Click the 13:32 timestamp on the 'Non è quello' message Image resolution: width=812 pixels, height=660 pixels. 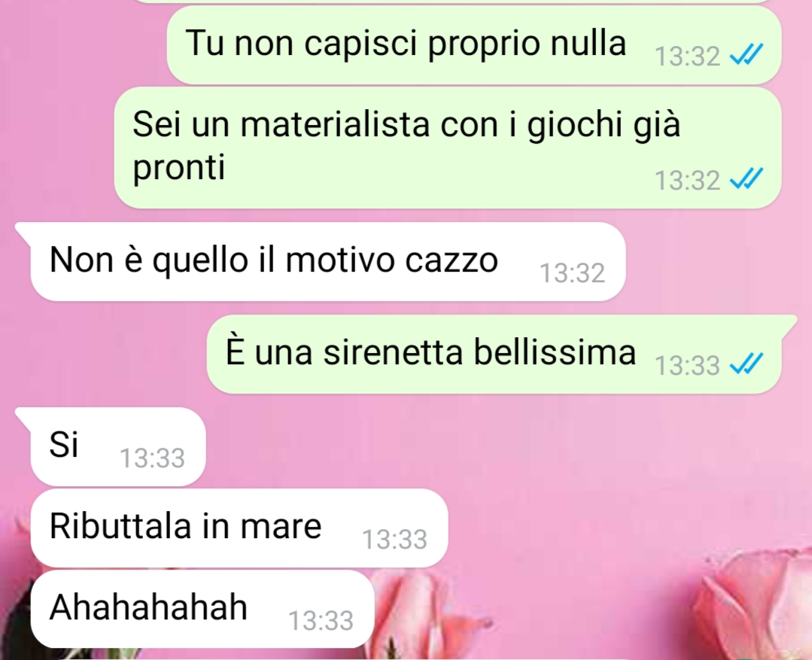(572, 273)
